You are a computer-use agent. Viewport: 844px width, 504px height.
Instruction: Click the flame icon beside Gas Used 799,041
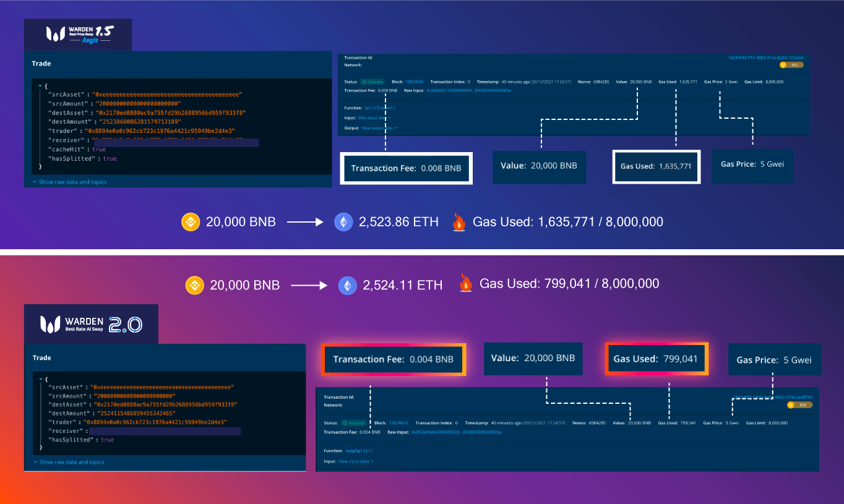tap(465, 284)
